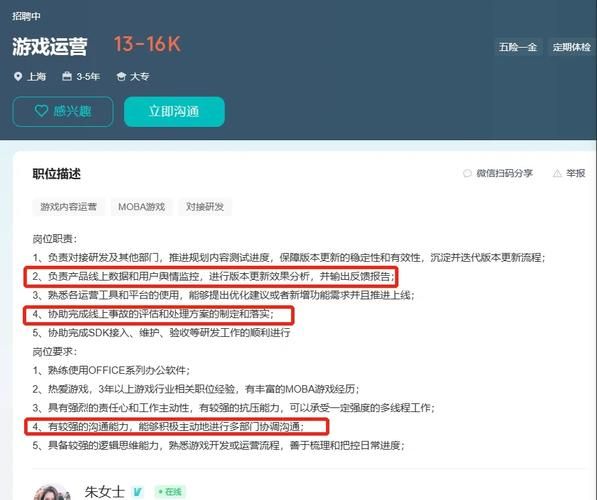Click the 游戏运营 job title
This screenshot has height=500, width=597.
pyautogui.click(x=50, y=46)
